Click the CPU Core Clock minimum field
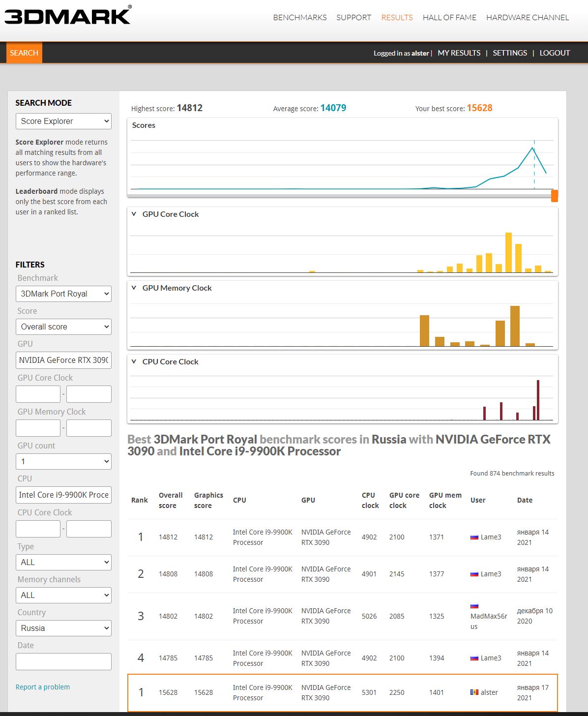 (38, 529)
